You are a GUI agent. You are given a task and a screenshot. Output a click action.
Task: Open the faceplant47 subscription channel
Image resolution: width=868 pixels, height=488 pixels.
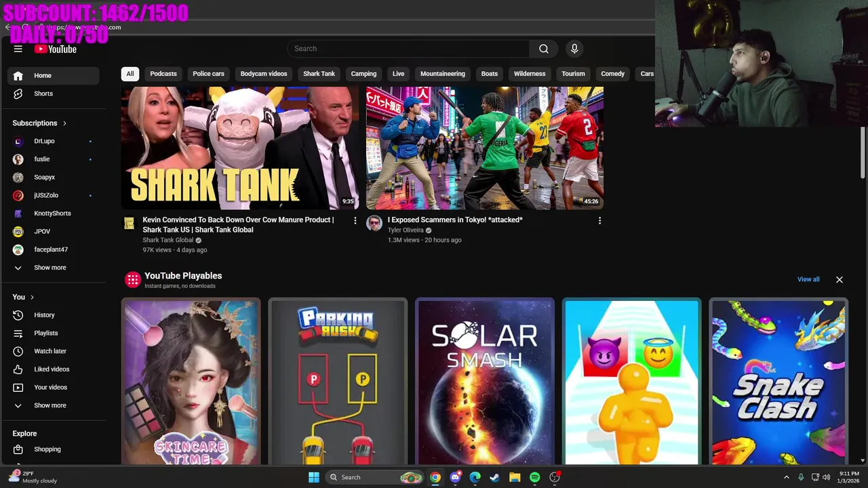click(54, 249)
